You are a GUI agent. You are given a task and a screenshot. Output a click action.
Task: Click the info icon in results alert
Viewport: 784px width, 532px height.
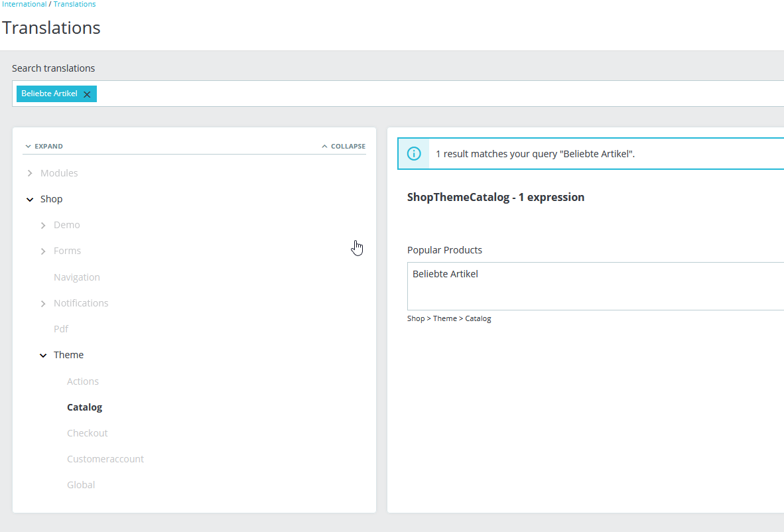pyautogui.click(x=414, y=153)
